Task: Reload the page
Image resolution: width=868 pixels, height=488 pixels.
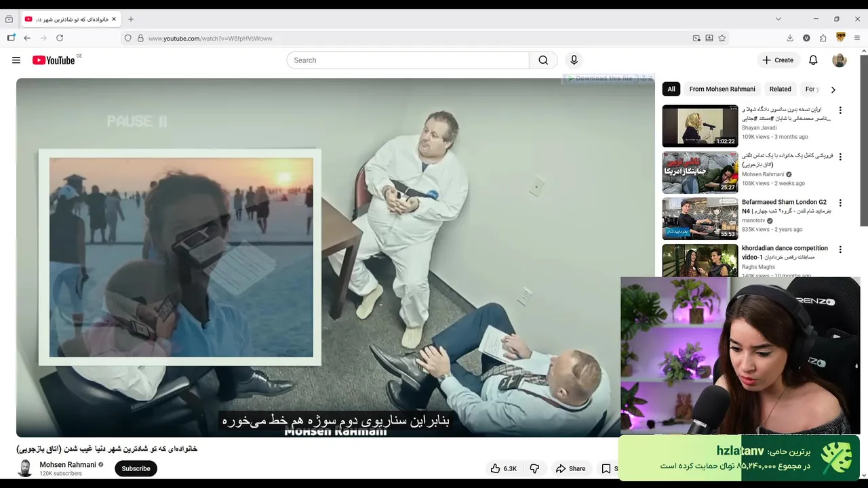Action: point(60,38)
